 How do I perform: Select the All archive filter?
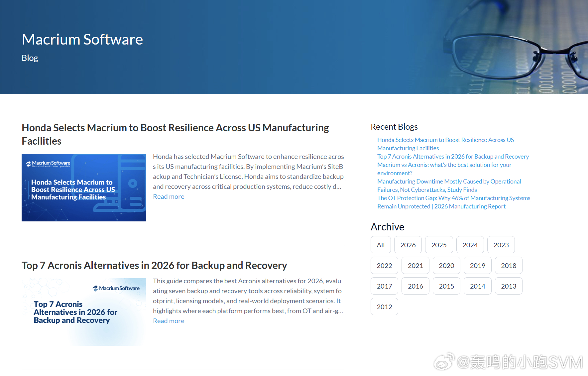coord(381,245)
